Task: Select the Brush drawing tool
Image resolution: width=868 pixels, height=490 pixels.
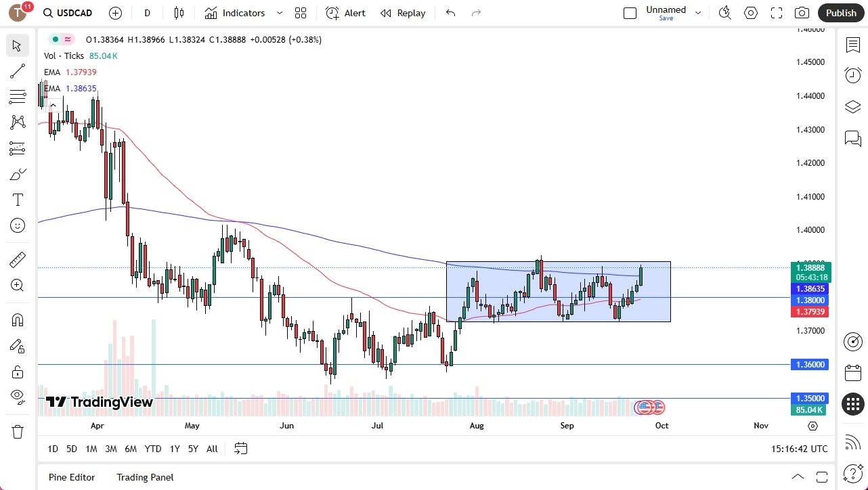Action: [x=18, y=173]
